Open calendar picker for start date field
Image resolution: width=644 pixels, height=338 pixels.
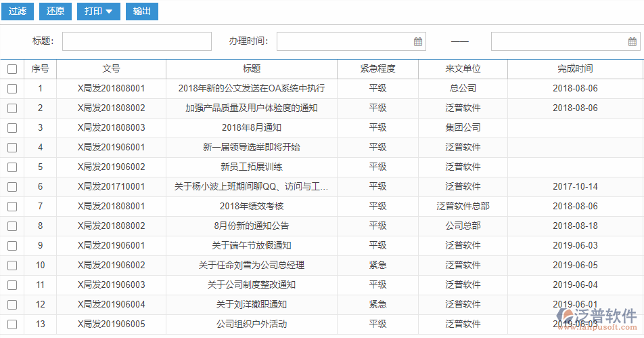(418, 41)
